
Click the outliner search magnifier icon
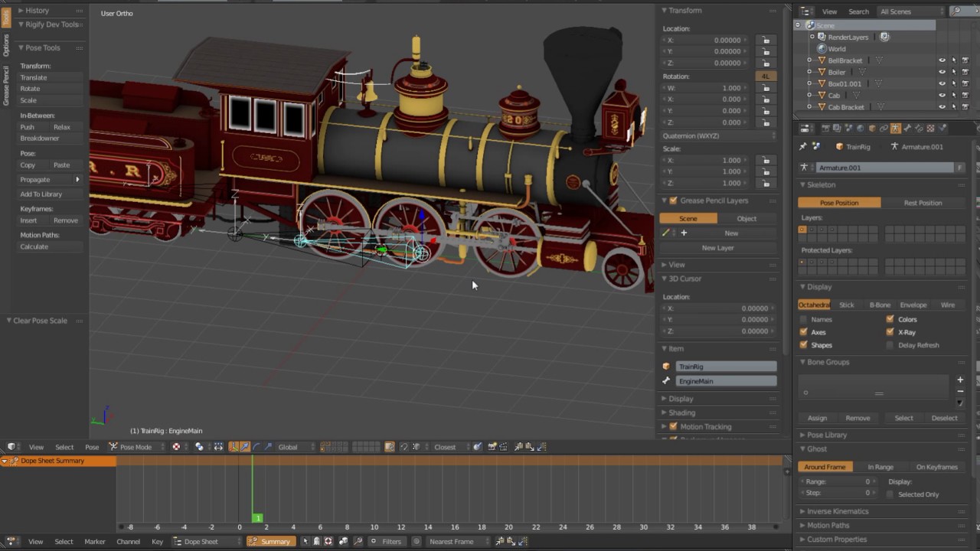tap(955, 11)
